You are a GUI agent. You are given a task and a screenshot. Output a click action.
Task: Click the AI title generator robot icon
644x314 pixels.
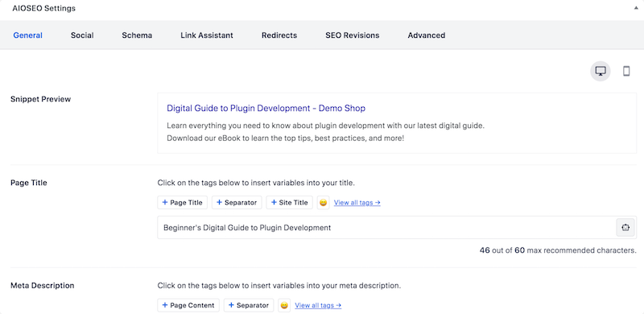click(625, 227)
